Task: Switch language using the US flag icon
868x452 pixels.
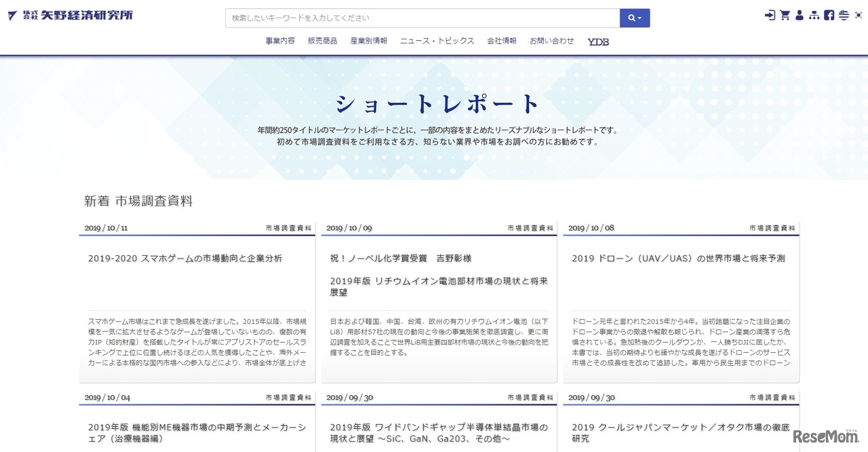Action: tap(844, 15)
